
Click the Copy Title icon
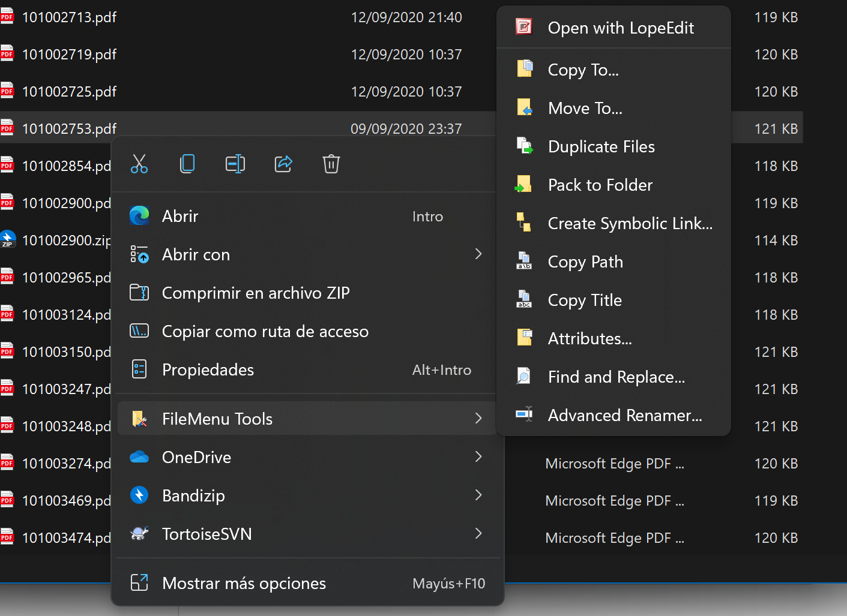tap(524, 299)
